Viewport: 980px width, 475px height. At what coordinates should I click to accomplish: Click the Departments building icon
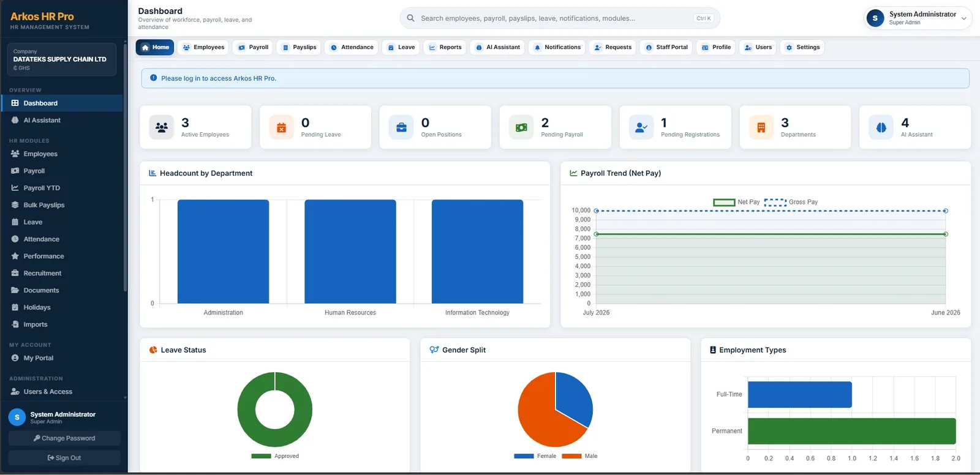click(761, 127)
